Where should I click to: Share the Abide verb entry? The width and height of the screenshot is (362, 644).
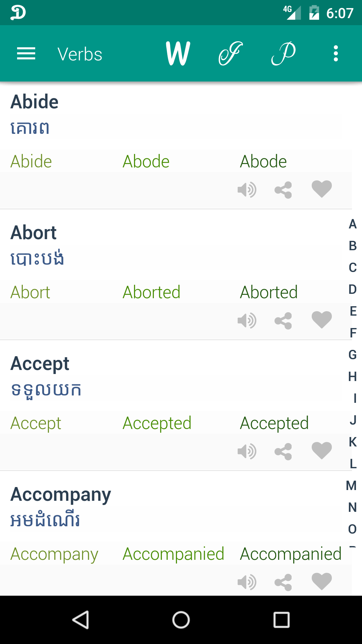pyautogui.click(x=283, y=190)
